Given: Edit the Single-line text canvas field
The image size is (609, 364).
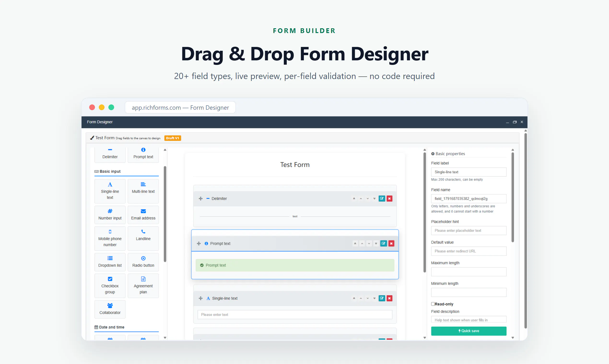Looking at the screenshot, I should (382, 298).
